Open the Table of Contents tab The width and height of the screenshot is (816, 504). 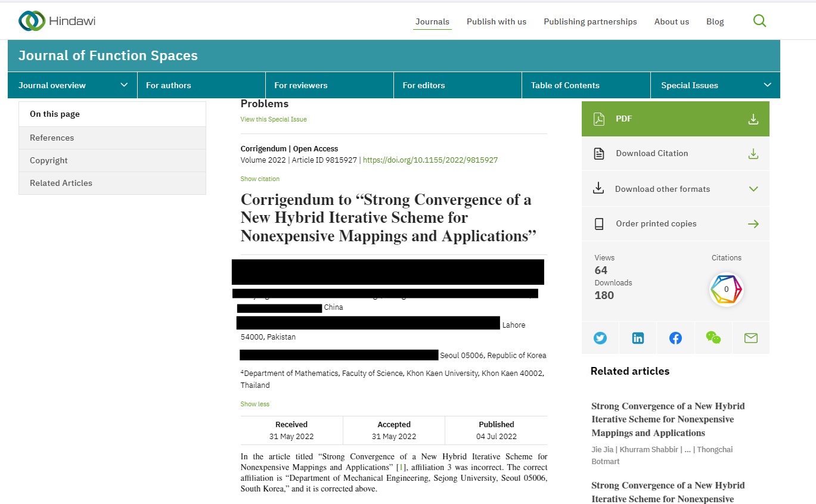pyautogui.click(x=565, y=85)
